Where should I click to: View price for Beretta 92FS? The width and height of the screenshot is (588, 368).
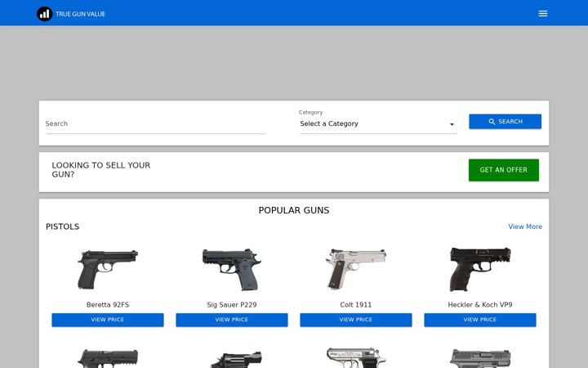[108, 320]
